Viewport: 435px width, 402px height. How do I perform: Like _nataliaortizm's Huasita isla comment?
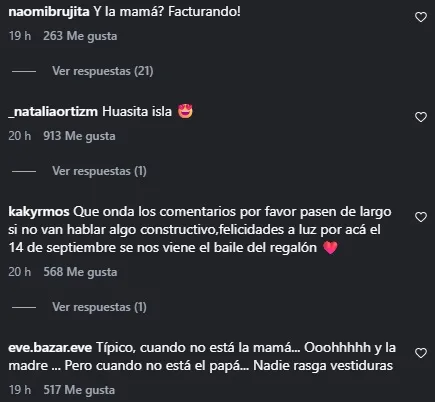click(x=421, y=117)
